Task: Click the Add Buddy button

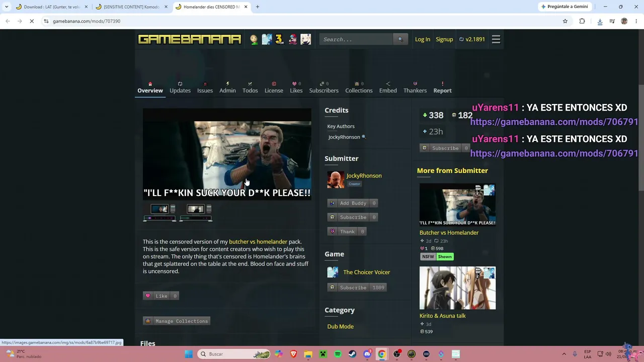Action: pos(353,203)
